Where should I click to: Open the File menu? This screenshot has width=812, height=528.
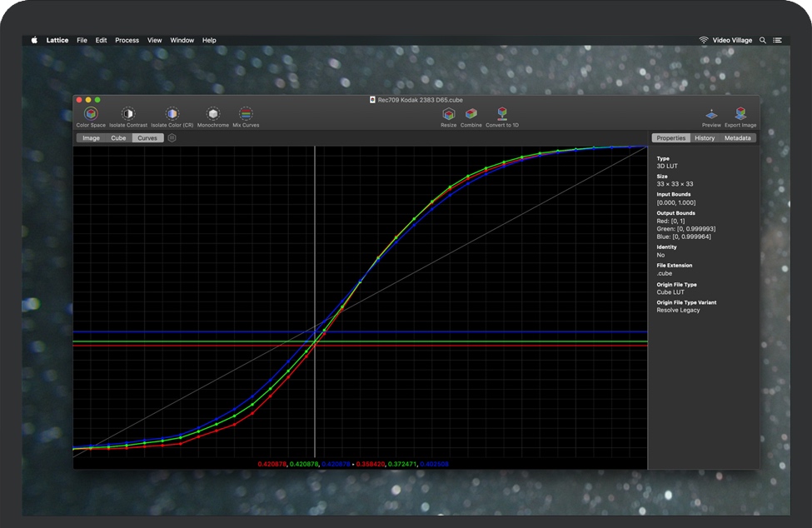(82, 40)
